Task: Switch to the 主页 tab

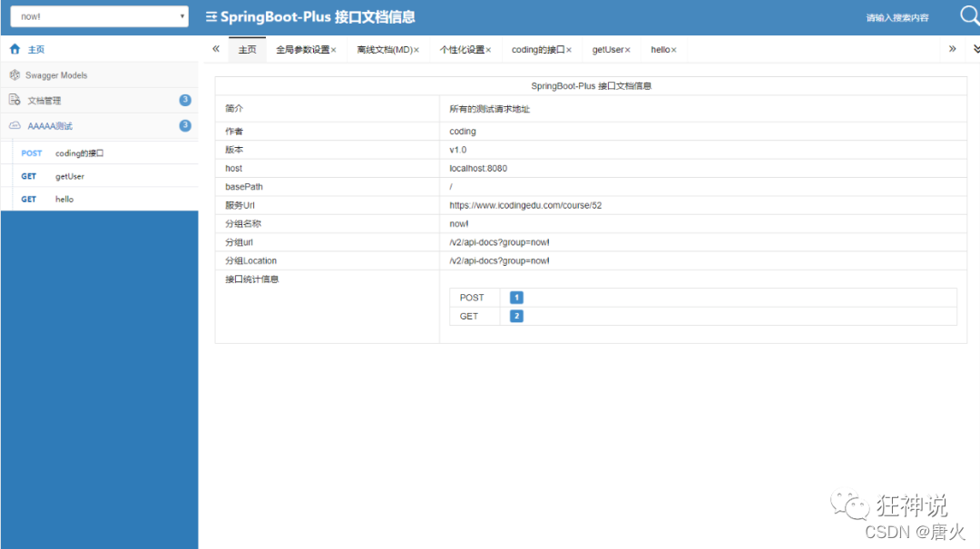Action: pyautogui.click(x=248, y=50)
